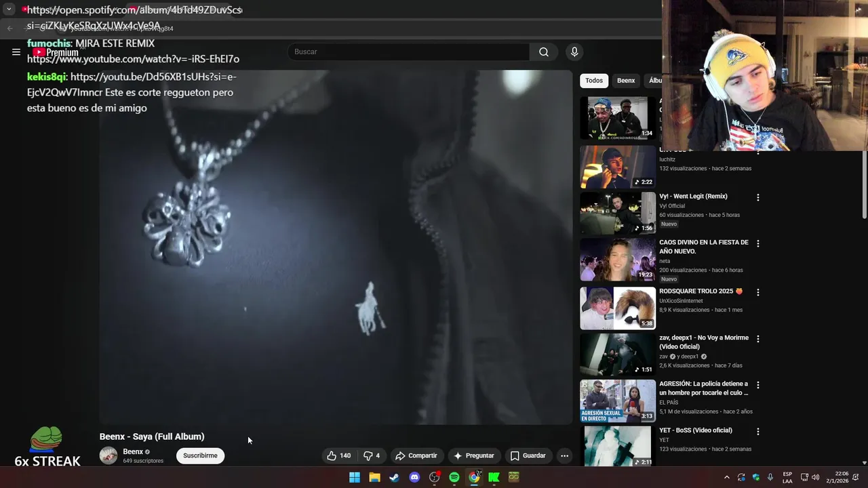Screen dimensions: 868x488
Task: Click the luchitz channel name
Action: (667, 159)
